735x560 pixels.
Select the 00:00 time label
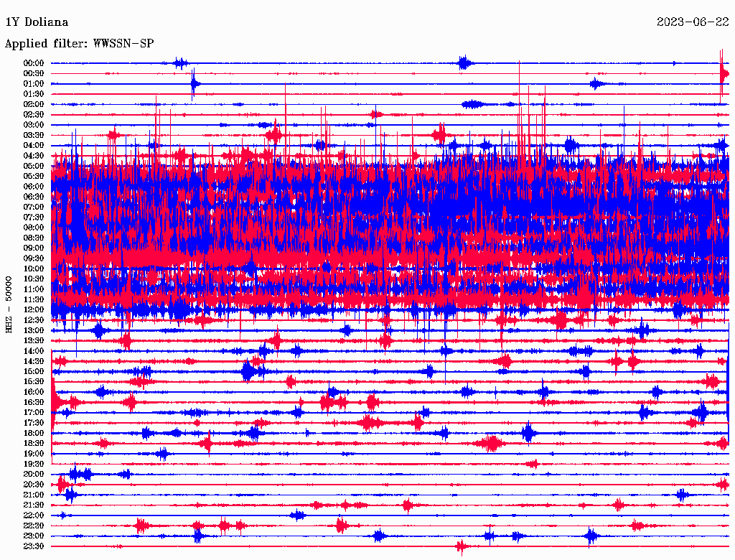34,63
